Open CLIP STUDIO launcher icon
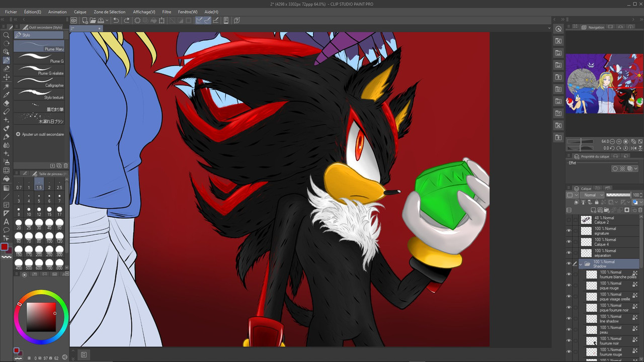 pos(74,20)
